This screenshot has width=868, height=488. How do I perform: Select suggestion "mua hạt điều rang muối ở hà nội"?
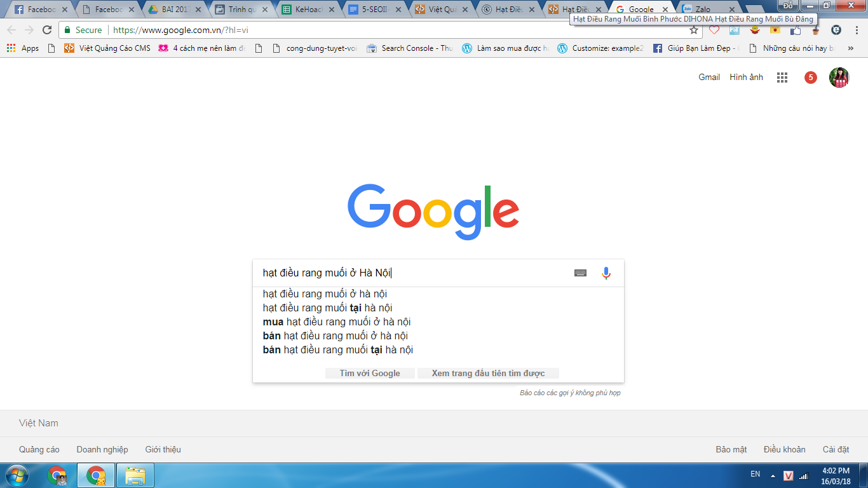click(337, 322)
